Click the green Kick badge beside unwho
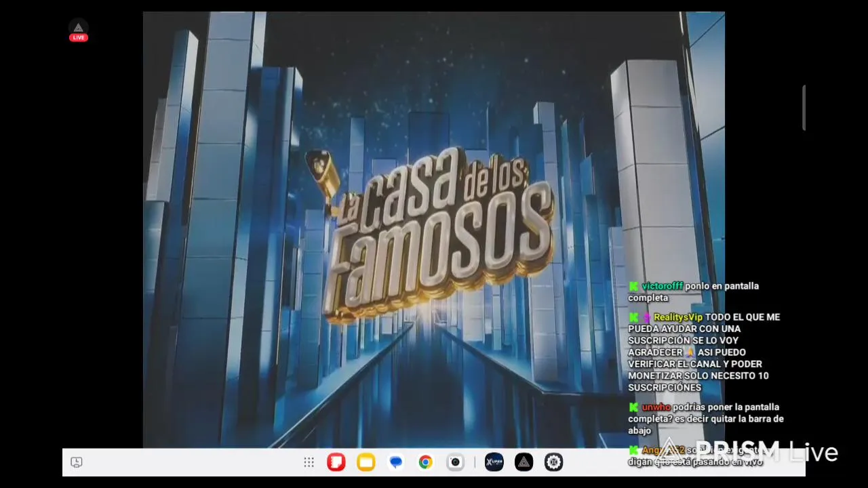Viewport: 868px width, 488px height. (633, 407)
